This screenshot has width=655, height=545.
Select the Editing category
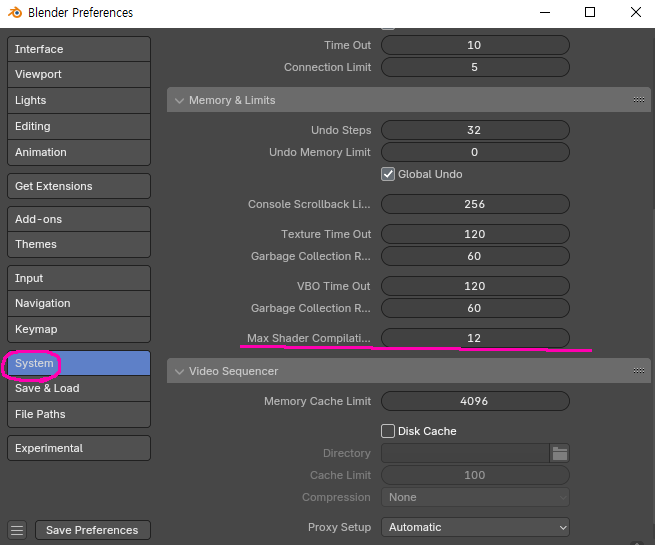click(79, 126)
